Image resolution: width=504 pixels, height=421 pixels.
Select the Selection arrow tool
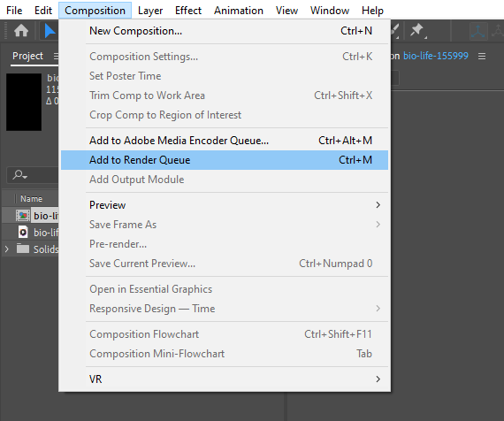pos(50,31)
